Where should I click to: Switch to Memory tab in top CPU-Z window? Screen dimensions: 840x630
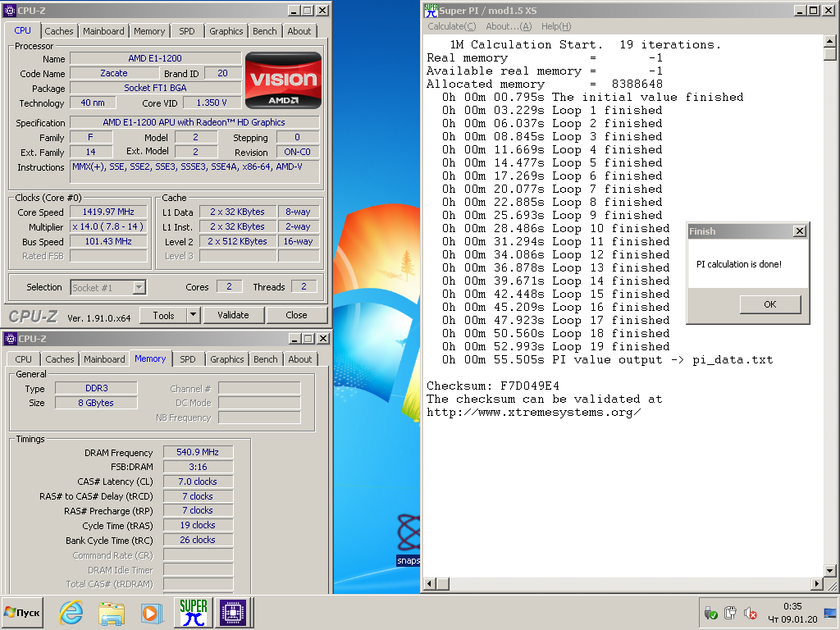[x=149, y=31]
